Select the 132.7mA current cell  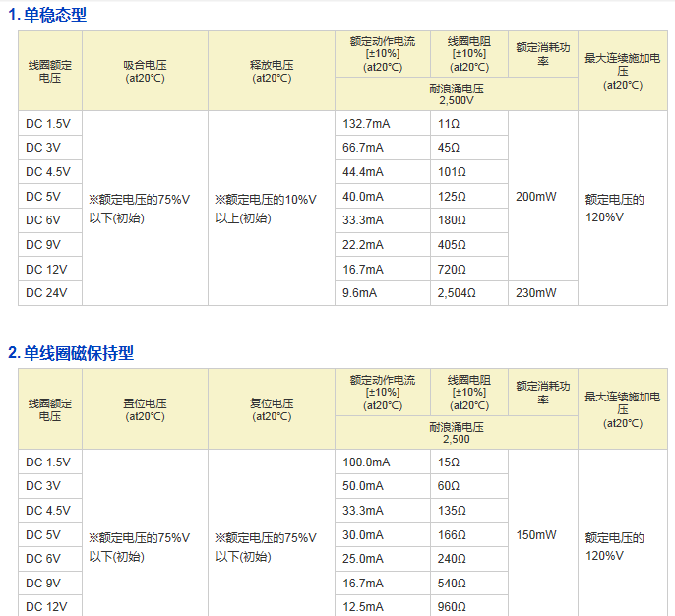click(x=365, y=124)
